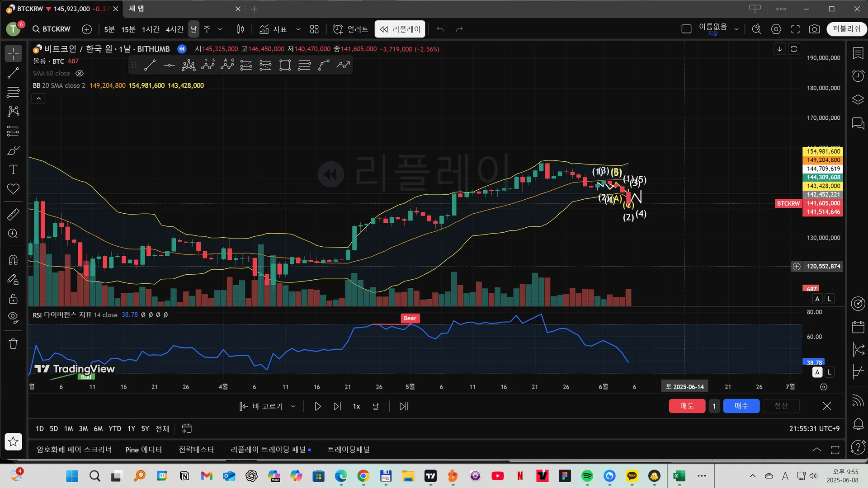Open the bar selection dropdown in replay
The height and width of the screenshot is (488, 868).
pyautogui.click(x=293, y=406)
